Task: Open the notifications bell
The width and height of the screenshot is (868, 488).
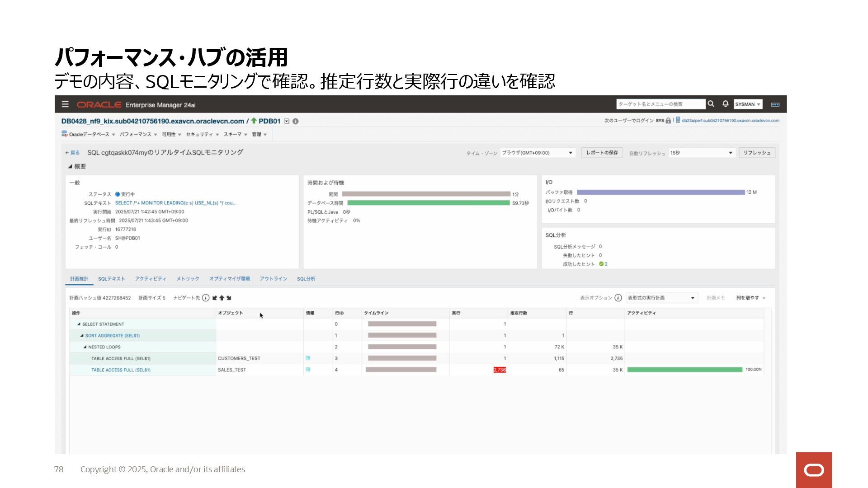Action: click(x=725, y=104)
